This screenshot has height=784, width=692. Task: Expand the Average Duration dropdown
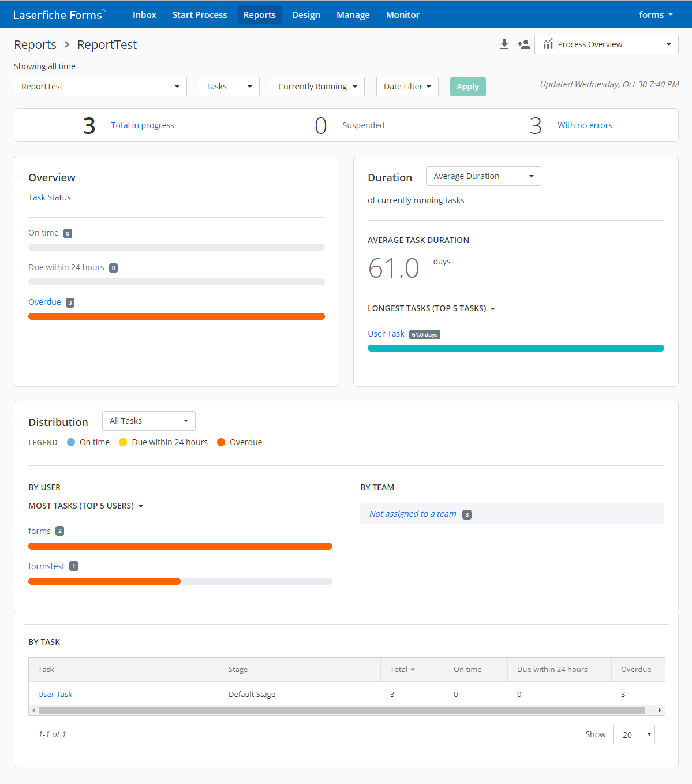[483, 176]
